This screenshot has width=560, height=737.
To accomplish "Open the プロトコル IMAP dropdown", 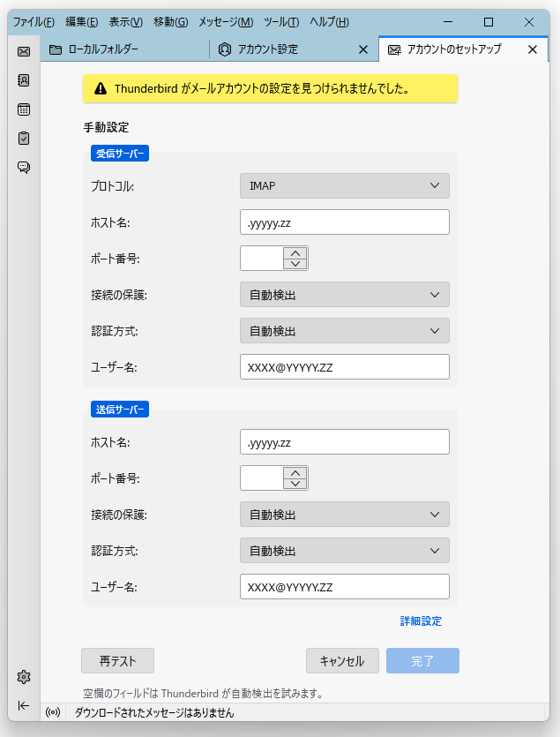I will point(344,185).
